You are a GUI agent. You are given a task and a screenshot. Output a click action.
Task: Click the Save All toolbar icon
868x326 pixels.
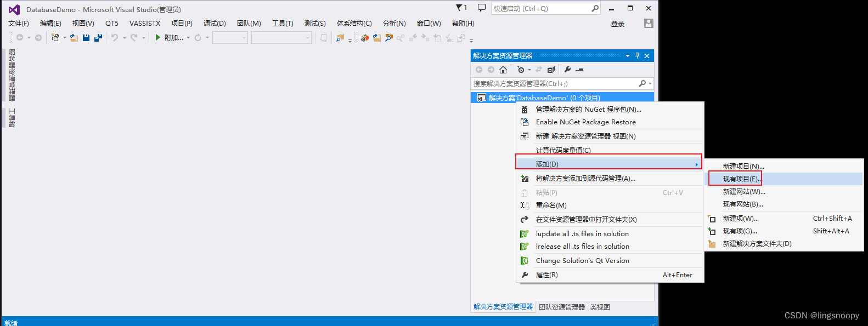[x=98, y=38]
